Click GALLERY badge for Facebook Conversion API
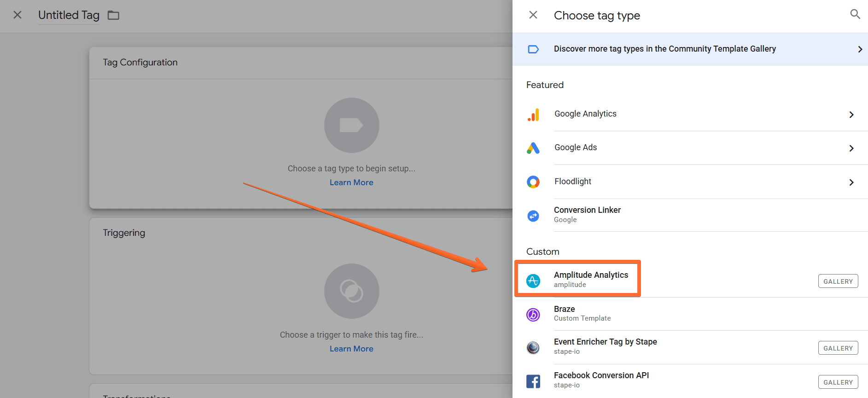 838,382
